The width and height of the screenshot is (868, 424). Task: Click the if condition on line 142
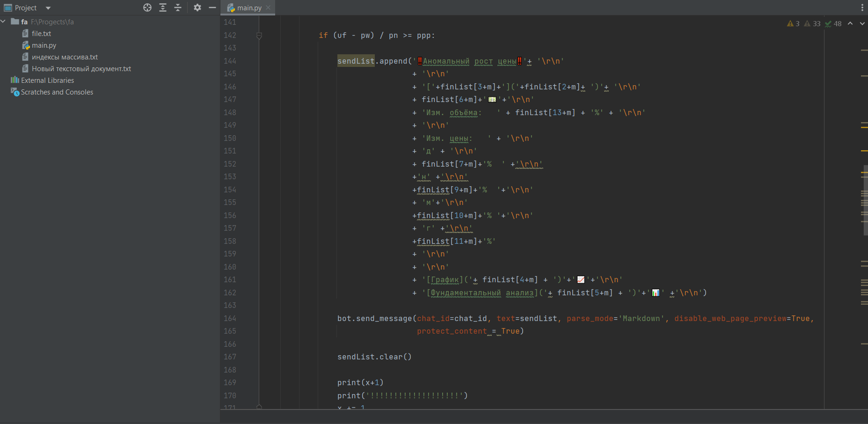(377, 36)
